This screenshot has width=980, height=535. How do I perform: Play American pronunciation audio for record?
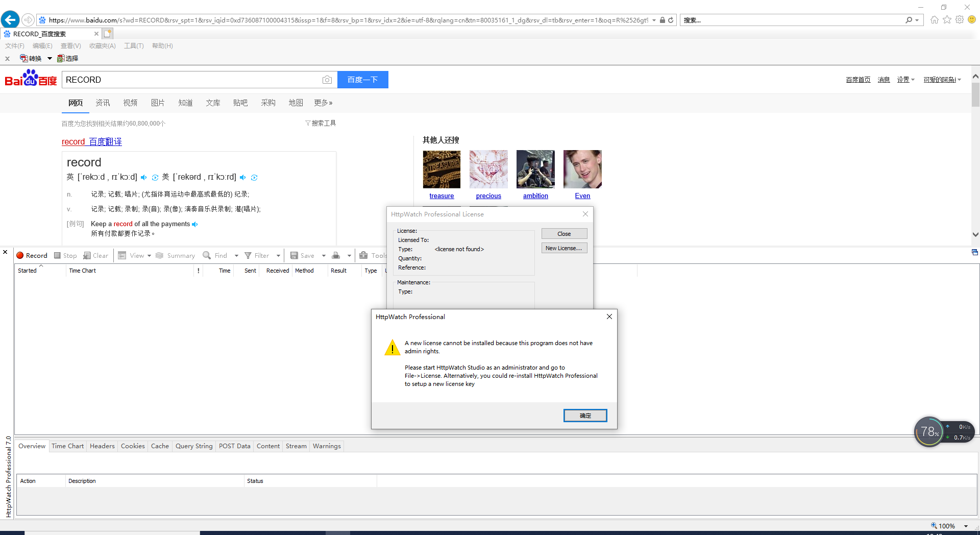[243, 178]
